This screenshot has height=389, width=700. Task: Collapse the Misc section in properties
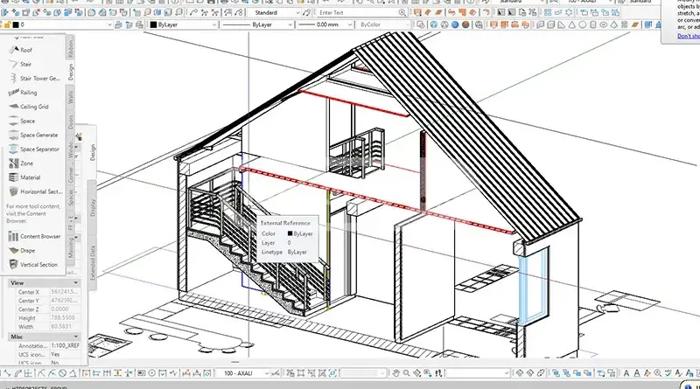(75, 337)
